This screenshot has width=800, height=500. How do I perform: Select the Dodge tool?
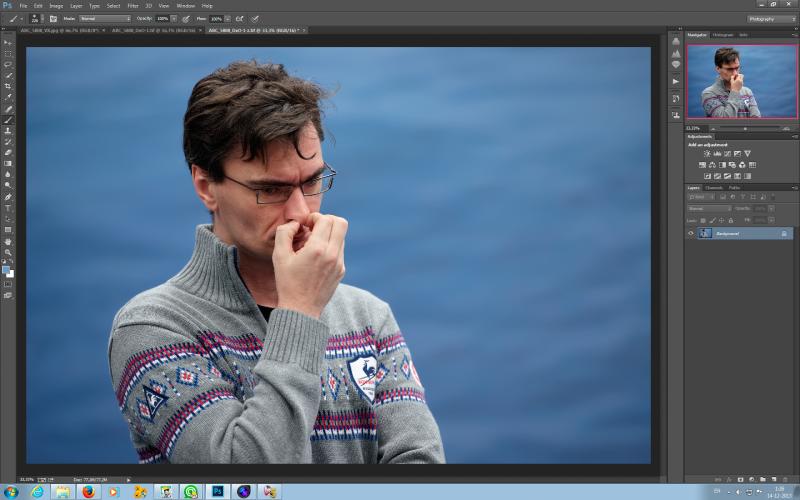coord(8,186)
